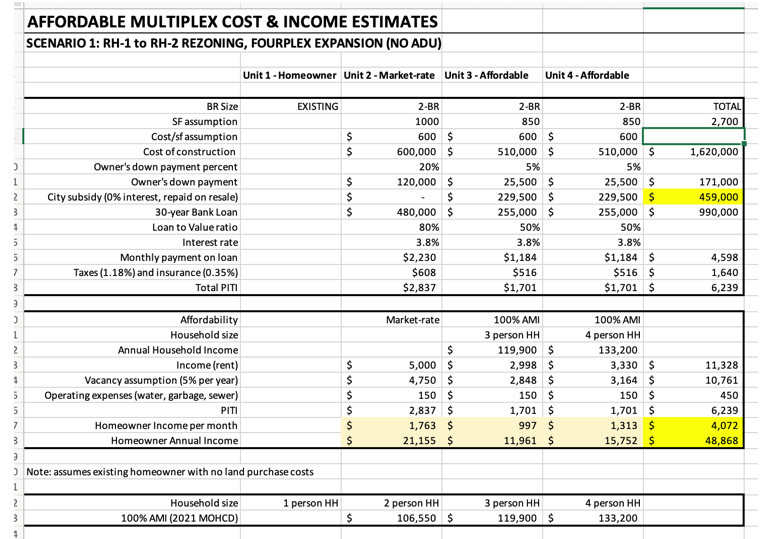This screenshot has height=539, width=760.
Task: Click the 'Cost of construction' row label
Action: [x=189, y=151]
